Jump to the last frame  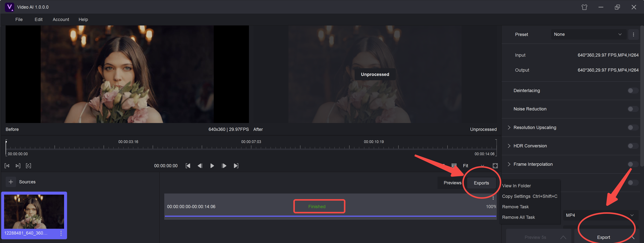point(236,166)
